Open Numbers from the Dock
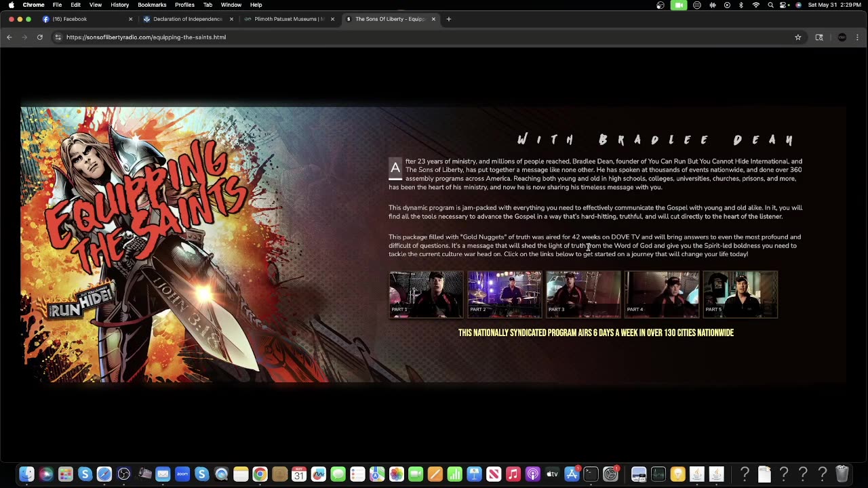The image size is (868, 488). pos(455,474)
